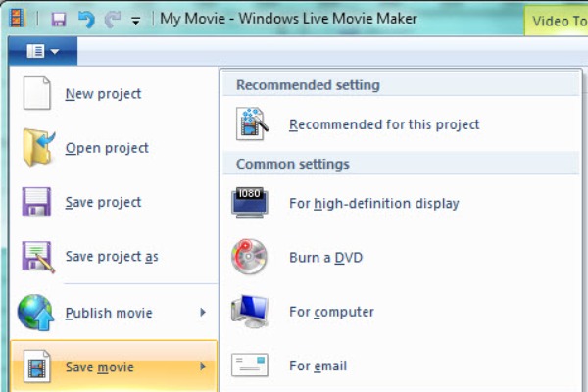Click the blank page New project icon
Screen dimensions: 588x392
click(x=37, y=93)
